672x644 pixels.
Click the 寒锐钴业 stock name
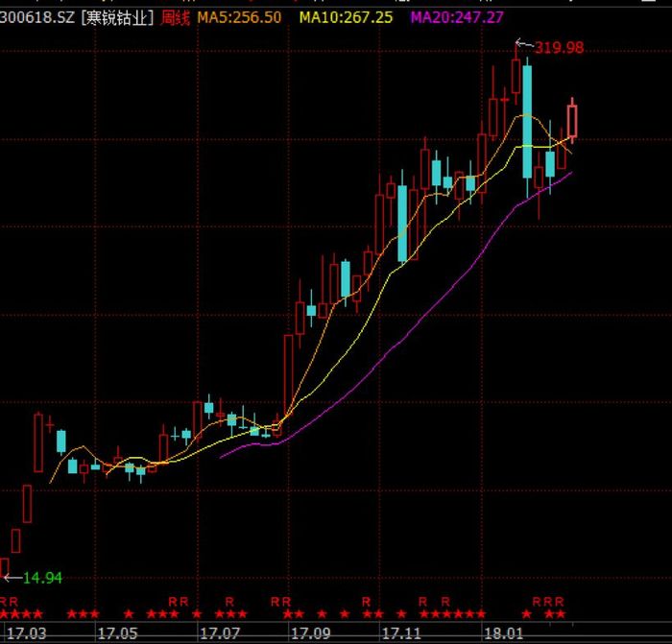point(117,17)
